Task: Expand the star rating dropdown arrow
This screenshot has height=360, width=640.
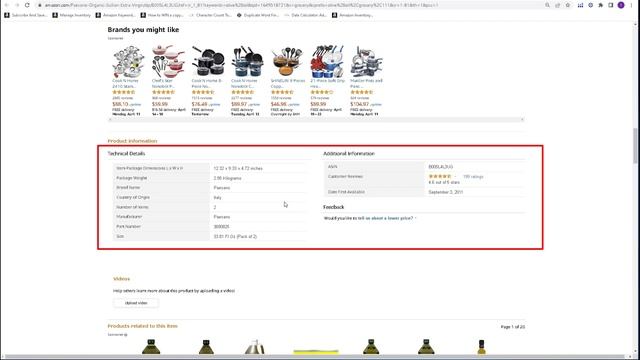Action: 455,177
